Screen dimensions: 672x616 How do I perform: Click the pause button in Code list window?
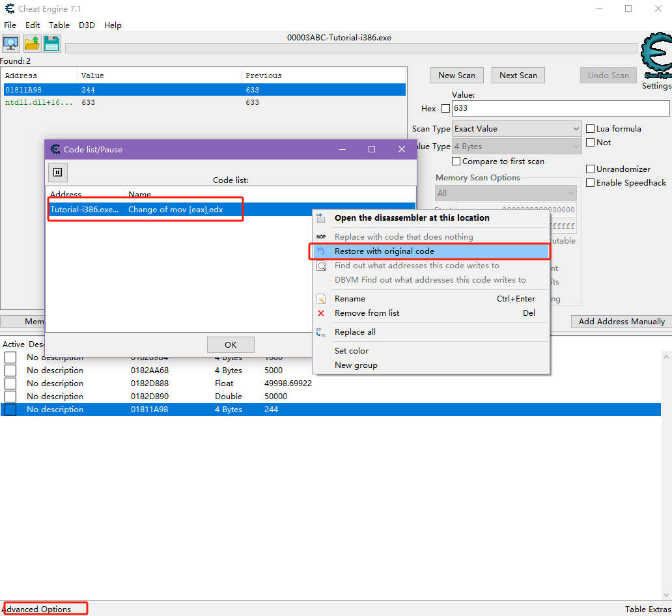click(x=58, y=173)
